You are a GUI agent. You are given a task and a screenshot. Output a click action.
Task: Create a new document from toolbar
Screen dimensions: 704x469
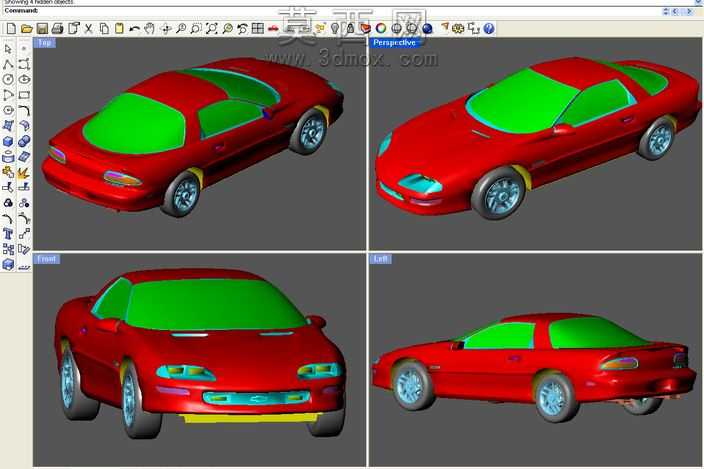coord(11,29)
